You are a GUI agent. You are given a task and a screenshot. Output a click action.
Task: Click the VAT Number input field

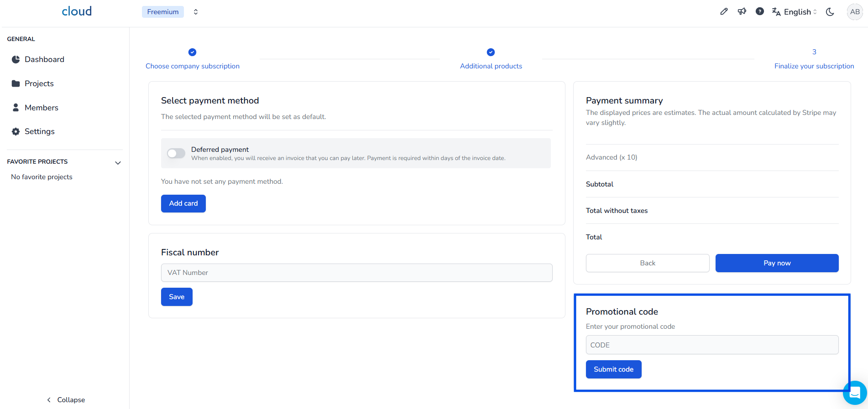tap(356, 273)
